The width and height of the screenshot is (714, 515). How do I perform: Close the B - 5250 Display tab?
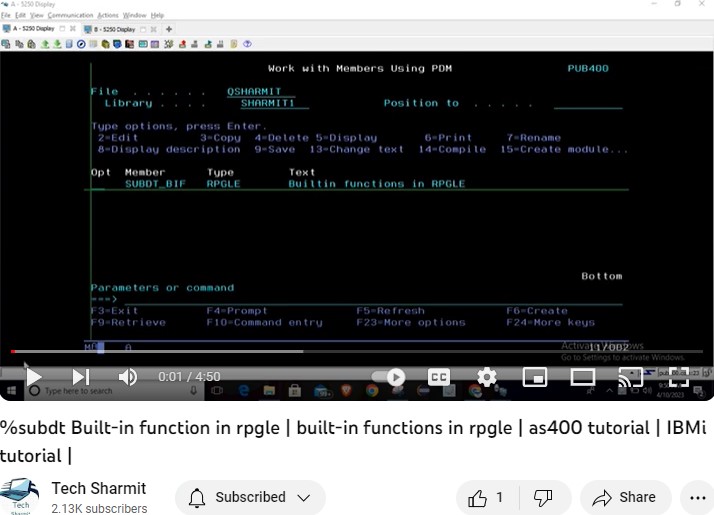coord(153,29)
